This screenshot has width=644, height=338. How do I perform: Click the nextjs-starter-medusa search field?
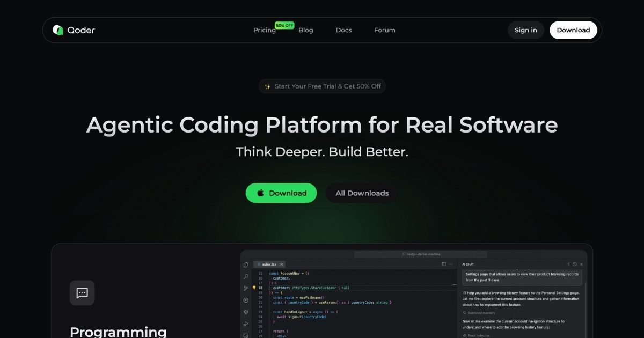pyautogui.click(x=422, y=254)
